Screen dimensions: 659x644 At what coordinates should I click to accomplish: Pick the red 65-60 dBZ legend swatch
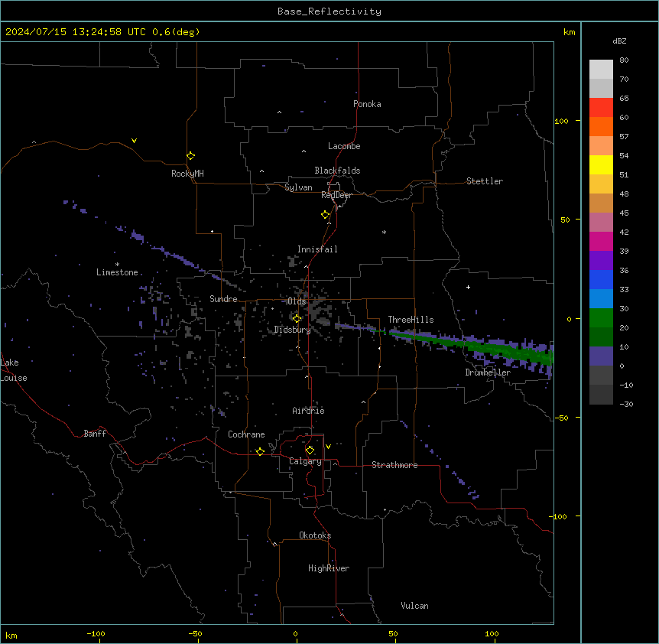click(x=601, y=108)
